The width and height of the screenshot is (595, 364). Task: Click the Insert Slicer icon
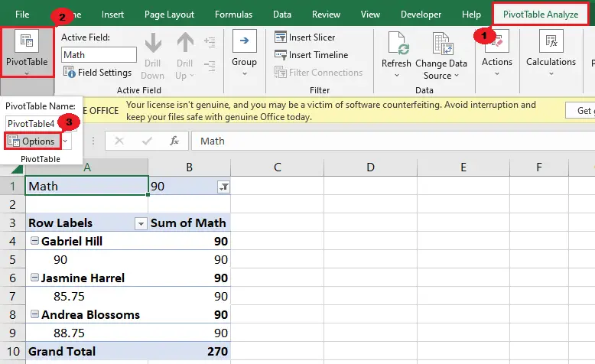pyautogui.click(x=281, y=37)
